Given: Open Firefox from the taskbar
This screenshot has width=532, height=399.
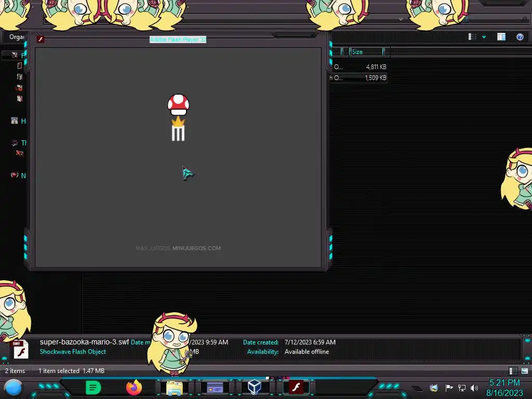Looking at the screenshot, I should tap(134, 388).
